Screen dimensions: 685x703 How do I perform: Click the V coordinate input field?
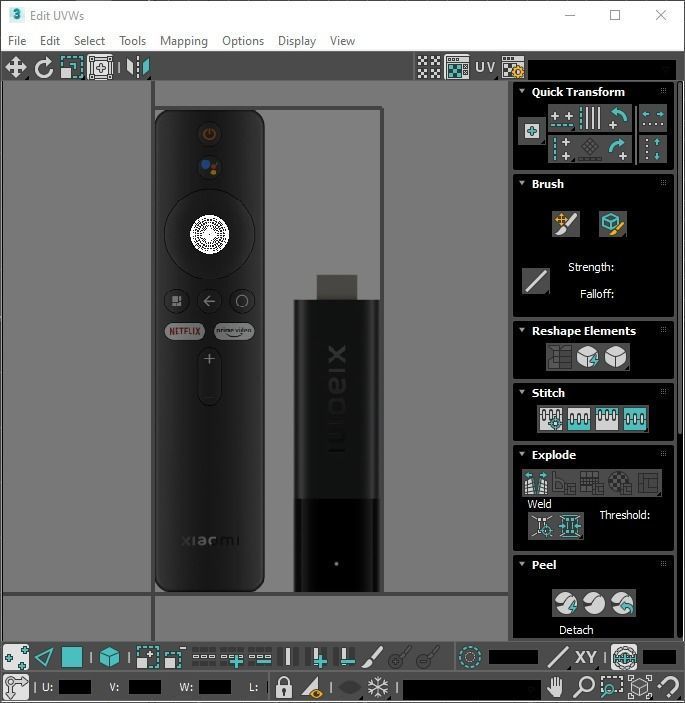[144, 687]
